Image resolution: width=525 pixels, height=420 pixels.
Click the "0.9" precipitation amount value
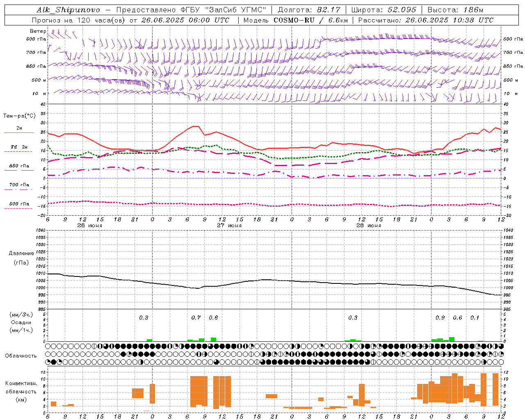point(440,317)
